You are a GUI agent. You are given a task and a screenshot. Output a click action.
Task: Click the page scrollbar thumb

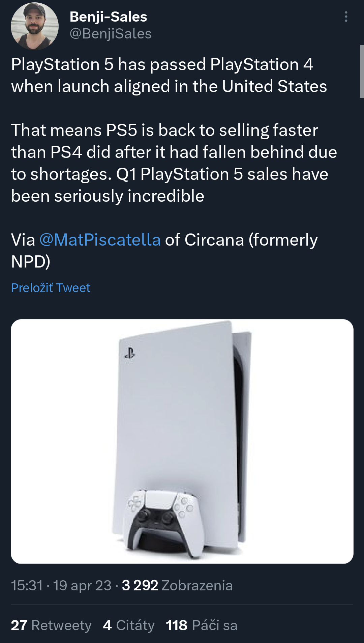(x=362, y=71)
